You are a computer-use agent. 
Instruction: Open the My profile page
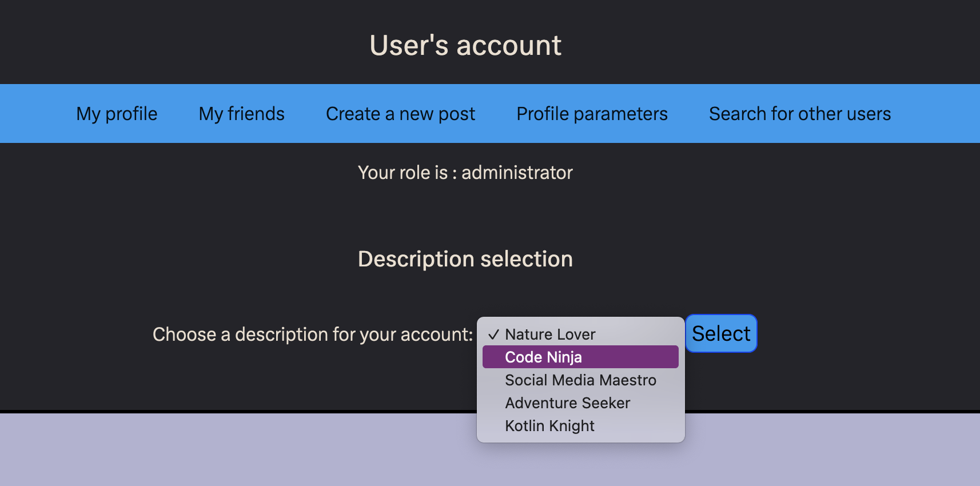pyautogui.click(x=117, y=114)
